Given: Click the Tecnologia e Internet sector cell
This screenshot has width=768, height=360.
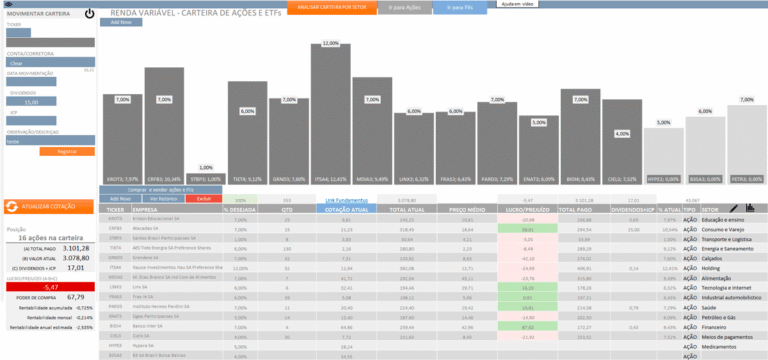Looking at the screenshot, I should pos(733,288).
